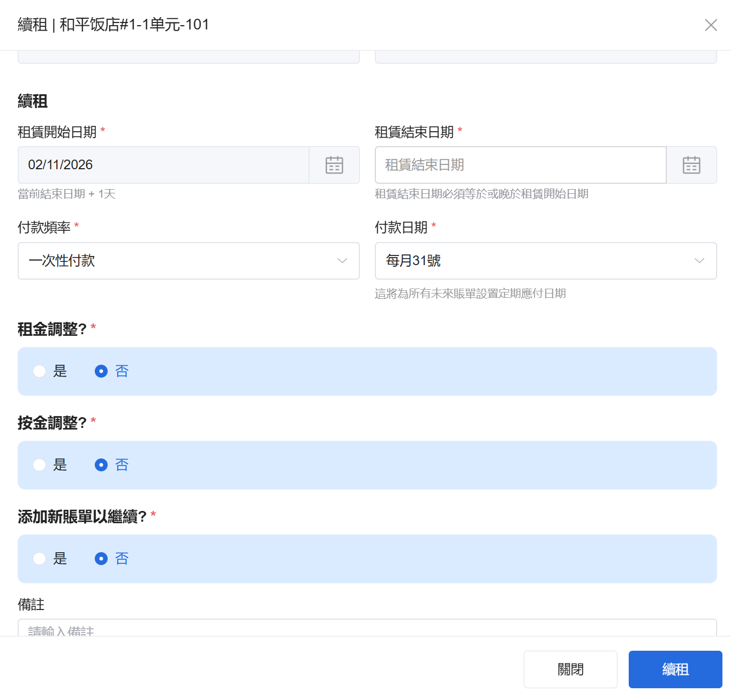Select 是 for 按金調整
731x700 pixels.
[40, 465]
